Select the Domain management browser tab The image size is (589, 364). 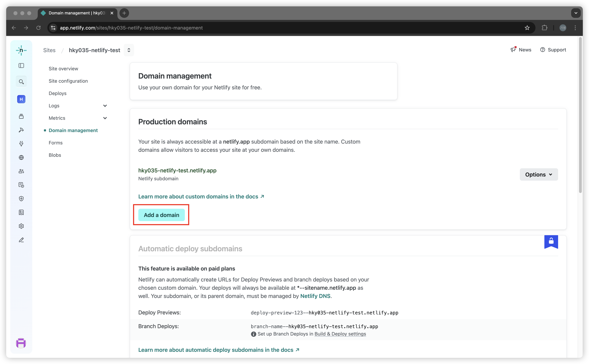pos(77,13)
